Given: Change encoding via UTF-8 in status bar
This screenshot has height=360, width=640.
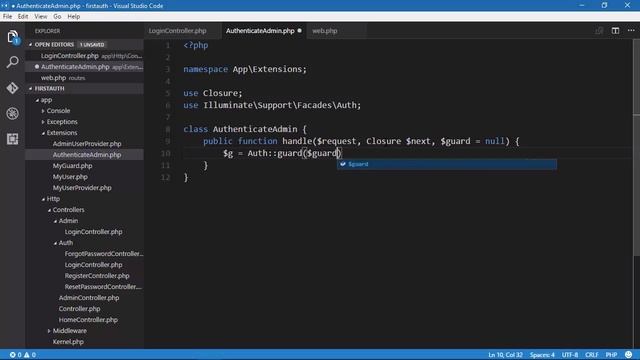Looking at the screenshot, I should click(570, 355).
